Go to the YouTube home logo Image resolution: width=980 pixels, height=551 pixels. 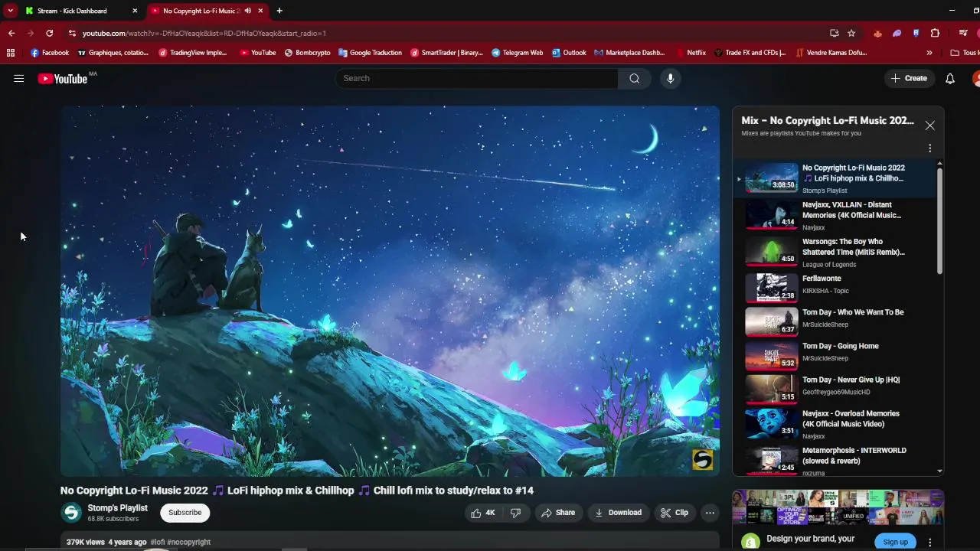63,78
